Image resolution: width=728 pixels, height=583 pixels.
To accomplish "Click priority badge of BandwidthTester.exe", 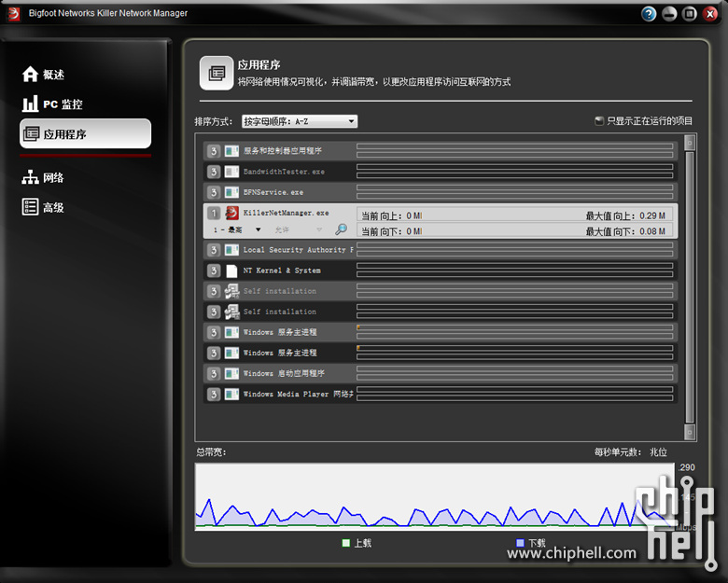I will pyautogui.click(x=214, y=172).
